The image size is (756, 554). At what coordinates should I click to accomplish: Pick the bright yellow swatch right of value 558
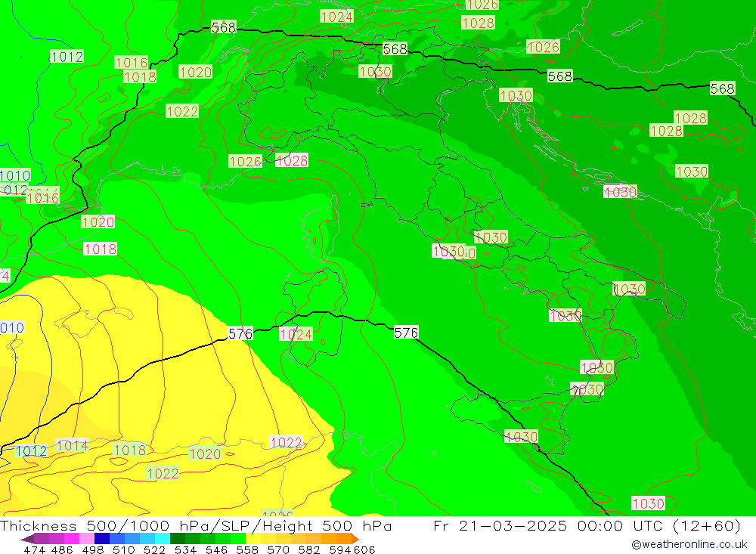pyautogui.click(x=253, y=539)
